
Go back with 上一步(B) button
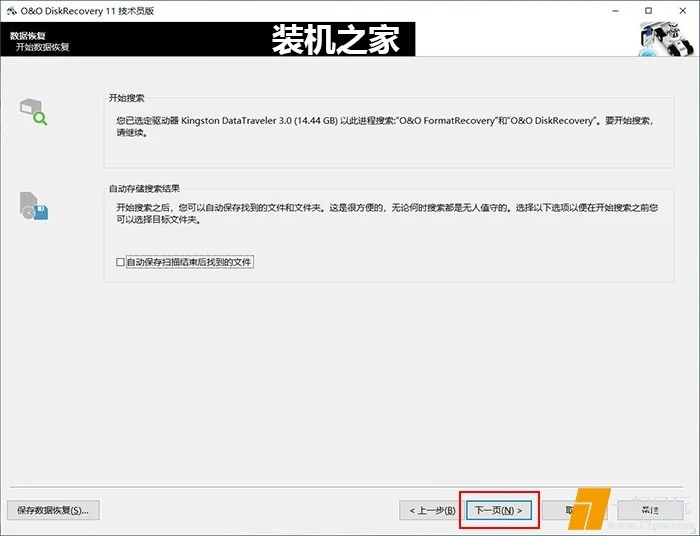428,510
